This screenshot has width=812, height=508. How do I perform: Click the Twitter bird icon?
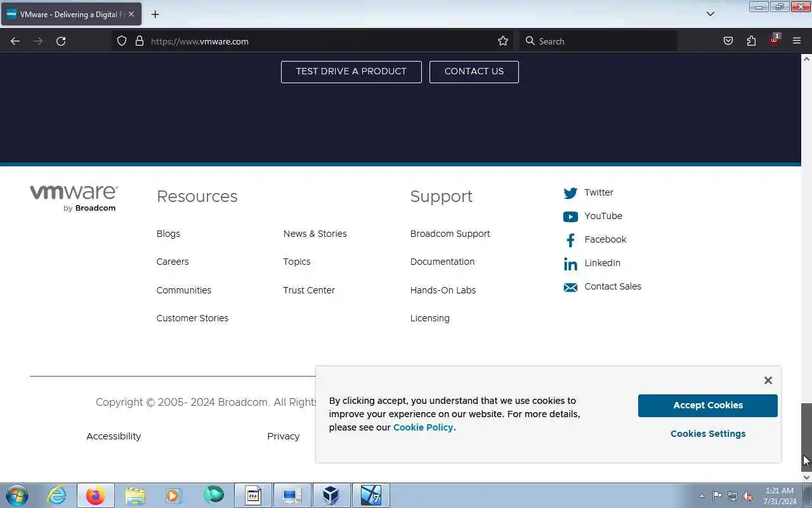coord(570,193)
